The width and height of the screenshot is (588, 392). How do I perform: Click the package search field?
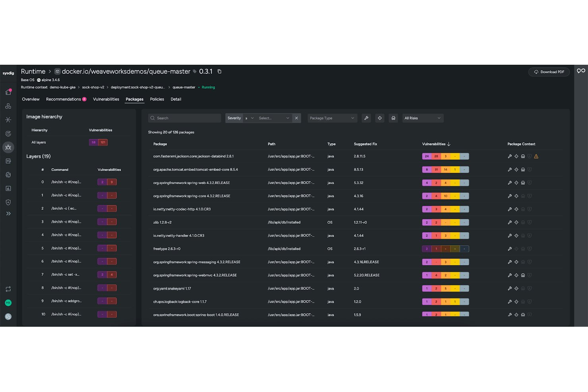pos(184,118)
